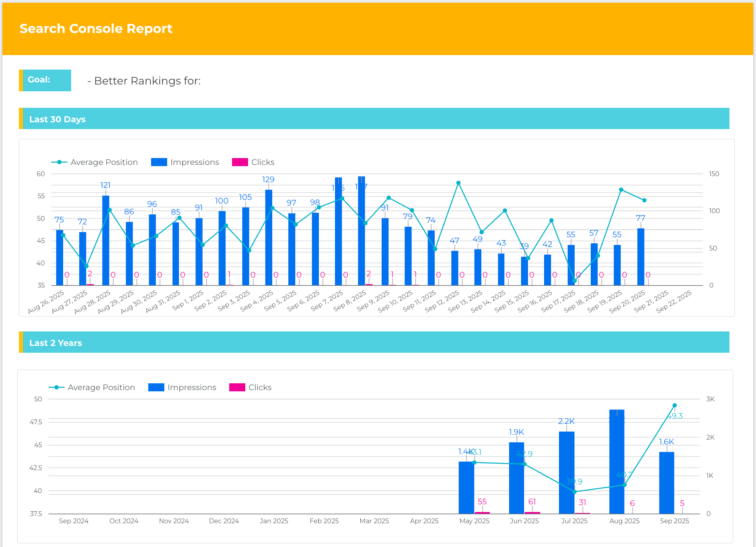Screen dimensions: 756x547
Task: Select the Last 2 Years section header
Action: 374,342
